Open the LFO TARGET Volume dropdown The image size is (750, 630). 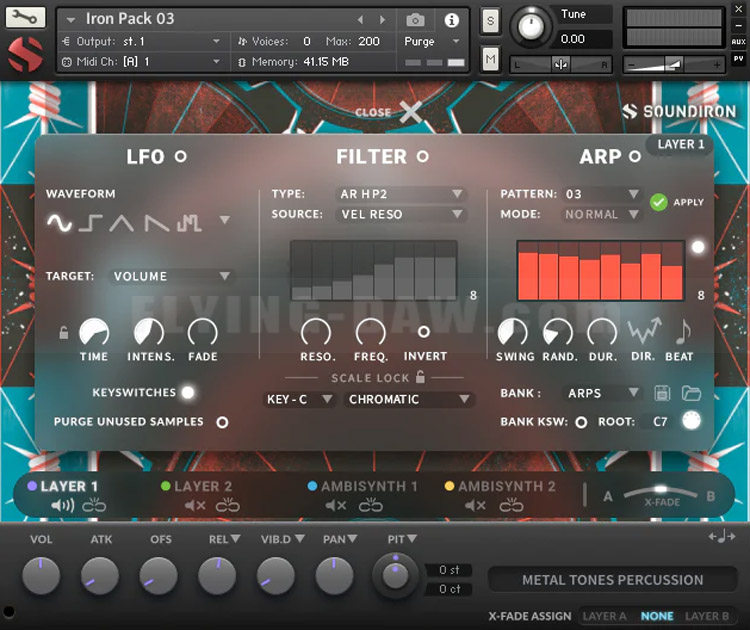(x=171, y=276)
